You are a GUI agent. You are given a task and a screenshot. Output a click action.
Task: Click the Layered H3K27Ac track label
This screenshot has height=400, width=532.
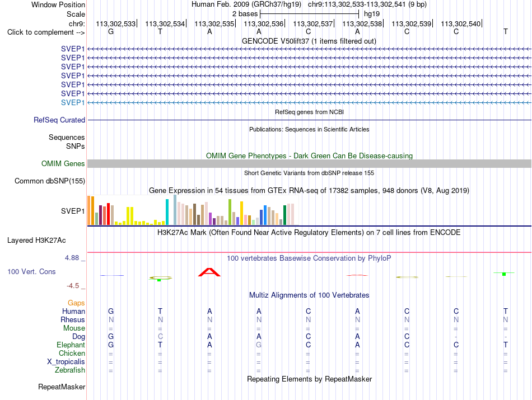coord(36,241)
